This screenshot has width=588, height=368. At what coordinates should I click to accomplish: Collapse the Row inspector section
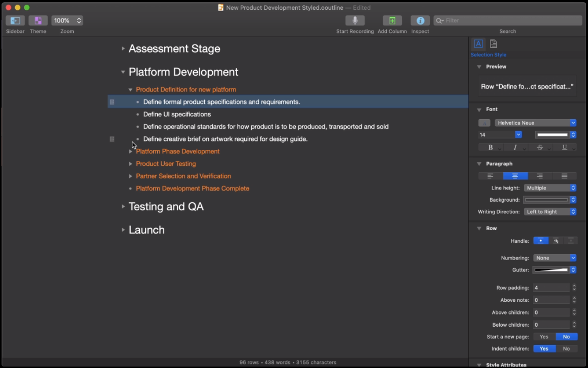[x=479, y=228]
